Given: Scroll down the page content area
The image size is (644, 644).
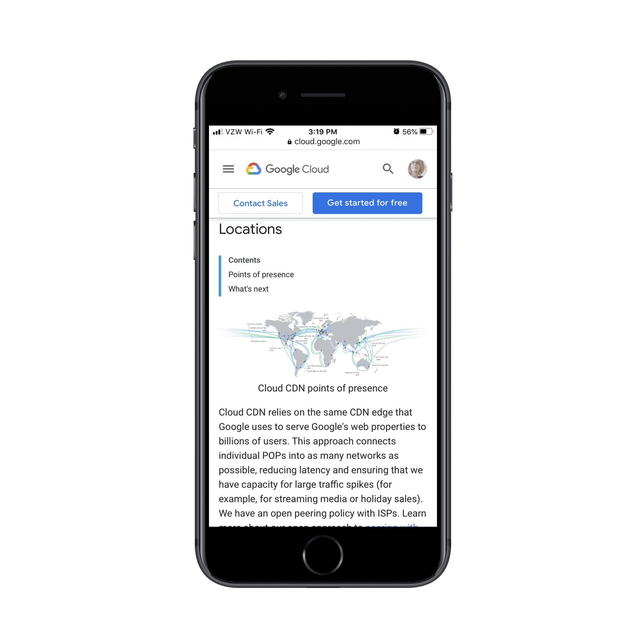Looking at the screenshot, I should 322,413.
